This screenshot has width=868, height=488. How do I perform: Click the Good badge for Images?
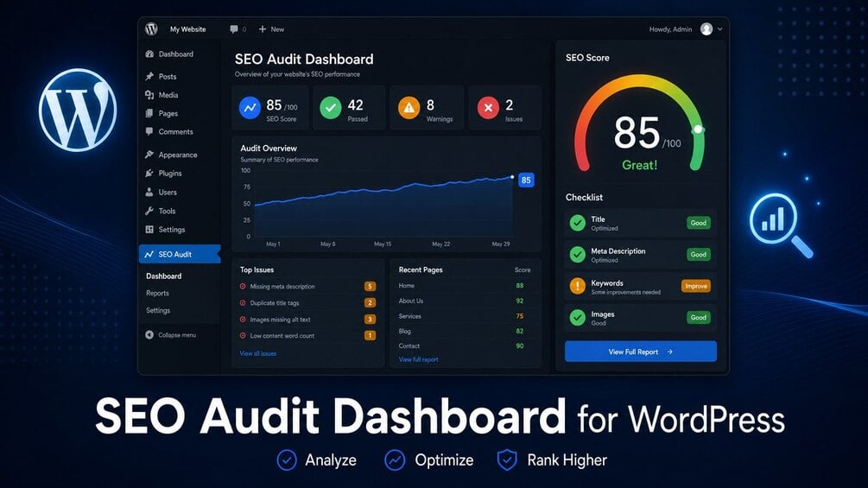698,318
